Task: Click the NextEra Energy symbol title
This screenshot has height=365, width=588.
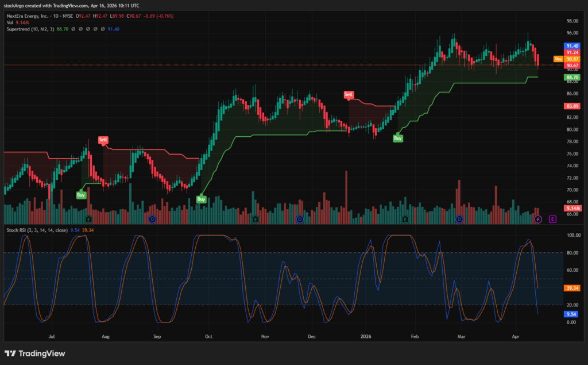Action: [32, 16]
